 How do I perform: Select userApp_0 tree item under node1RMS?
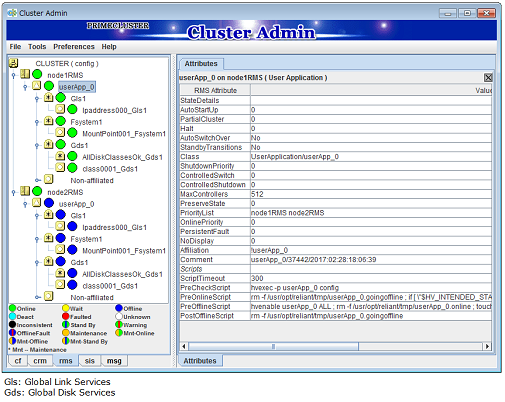(77, 87)
